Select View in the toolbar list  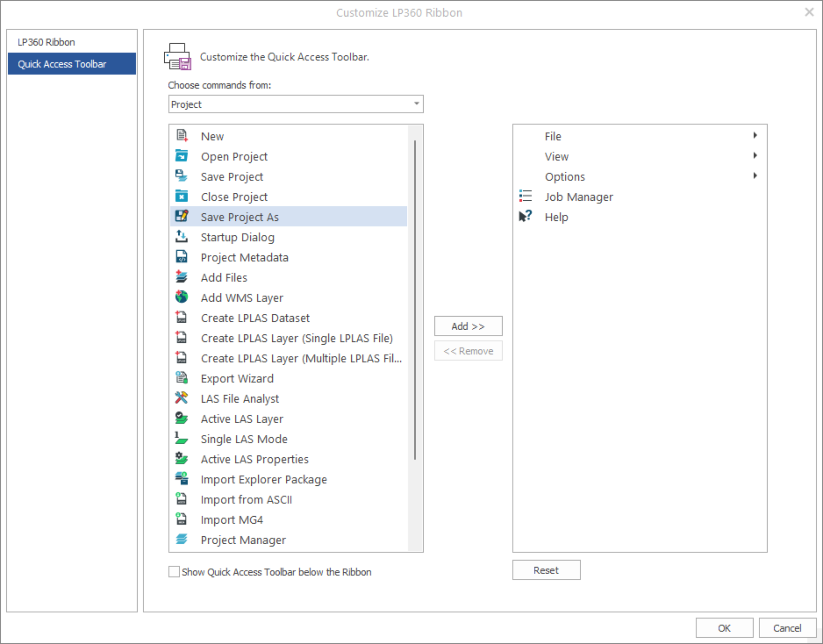(x=639, y=156)
